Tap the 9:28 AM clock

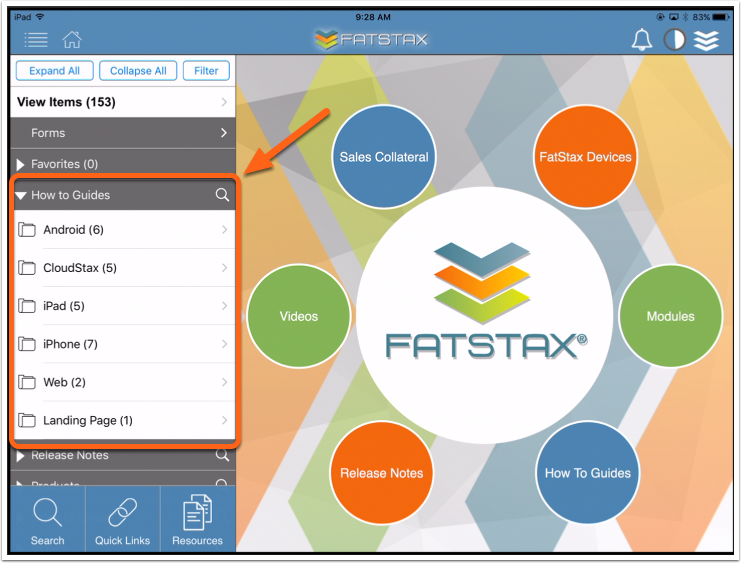coord(373,17)
